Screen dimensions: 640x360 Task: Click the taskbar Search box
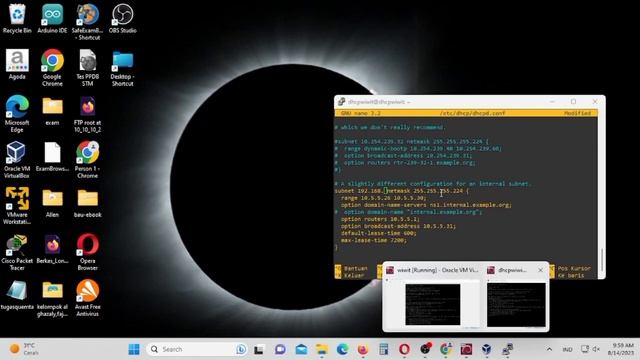(x=197, y=349)
